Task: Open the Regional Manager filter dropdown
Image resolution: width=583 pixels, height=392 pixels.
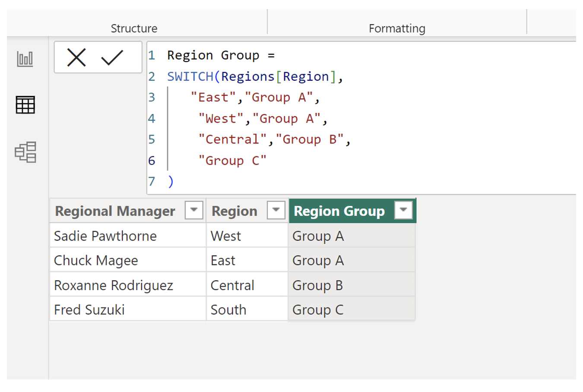Action: (194, 211)
